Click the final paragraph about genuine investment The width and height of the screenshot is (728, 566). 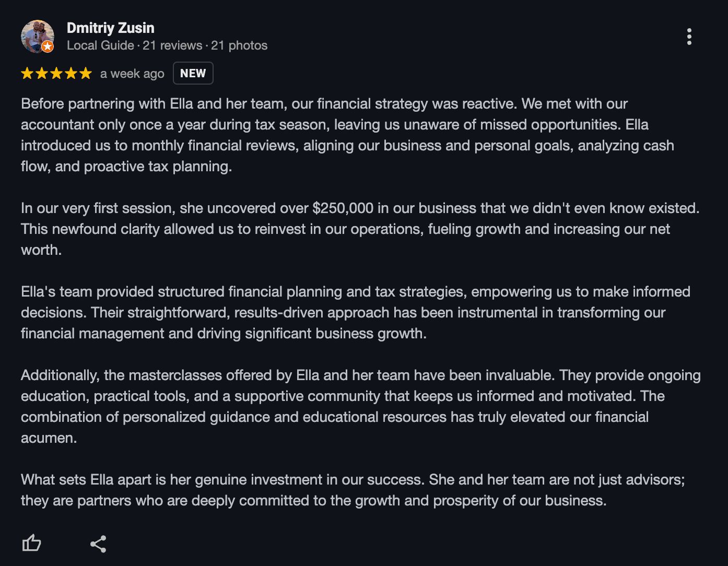point(353,490)
